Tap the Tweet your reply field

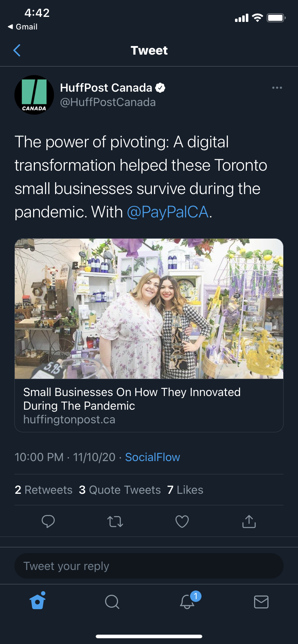[149, 566]
